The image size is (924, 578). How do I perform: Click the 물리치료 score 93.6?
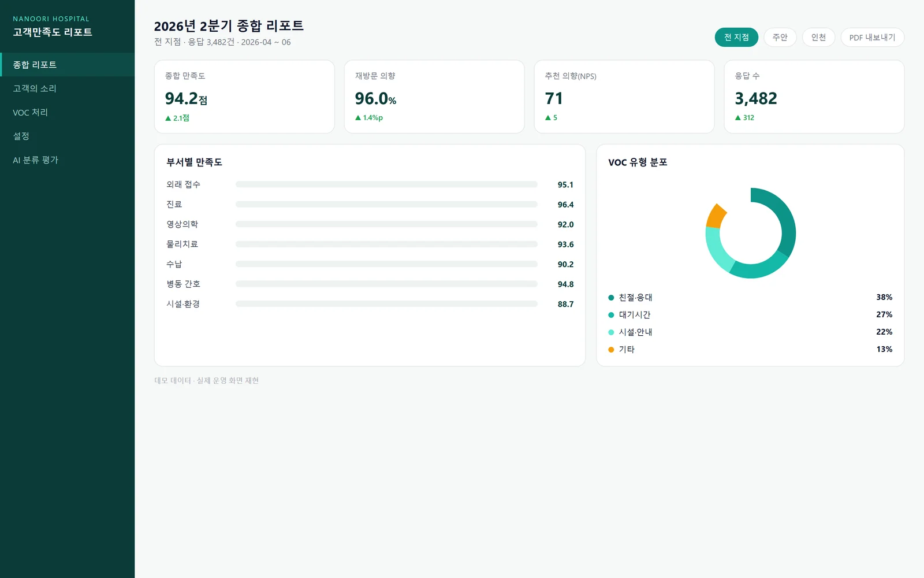pyautogui.click(x=565, y=244)
